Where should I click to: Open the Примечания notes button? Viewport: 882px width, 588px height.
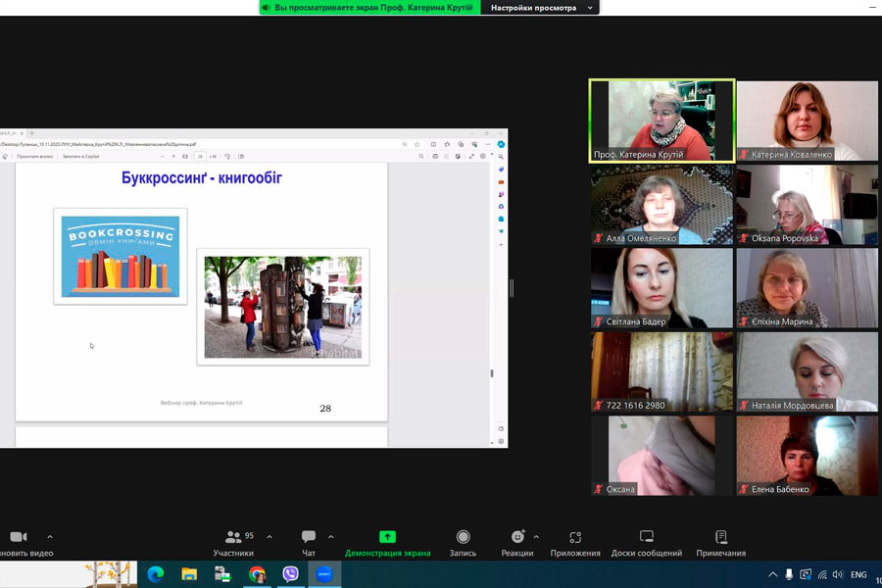coord(720,542)
